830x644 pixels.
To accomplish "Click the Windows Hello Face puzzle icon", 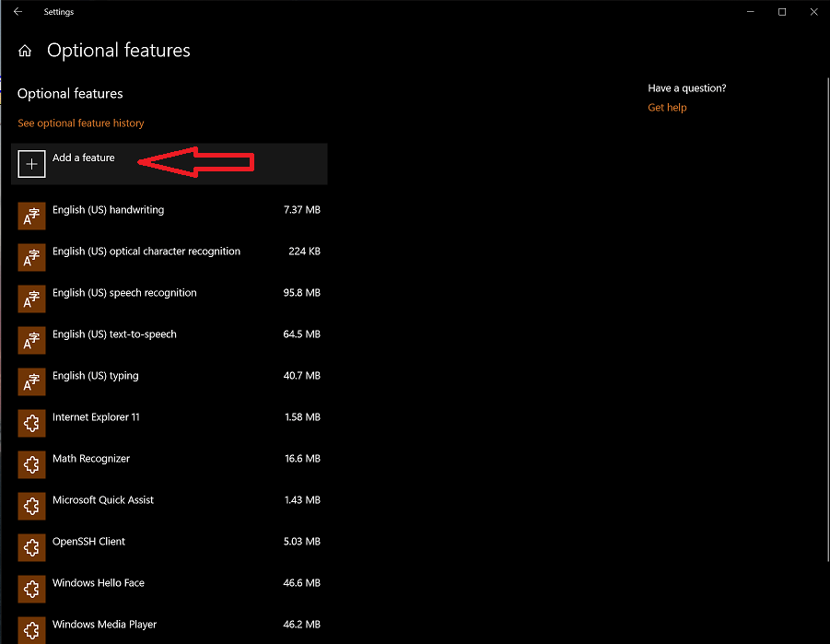I will tap(31, 589).
